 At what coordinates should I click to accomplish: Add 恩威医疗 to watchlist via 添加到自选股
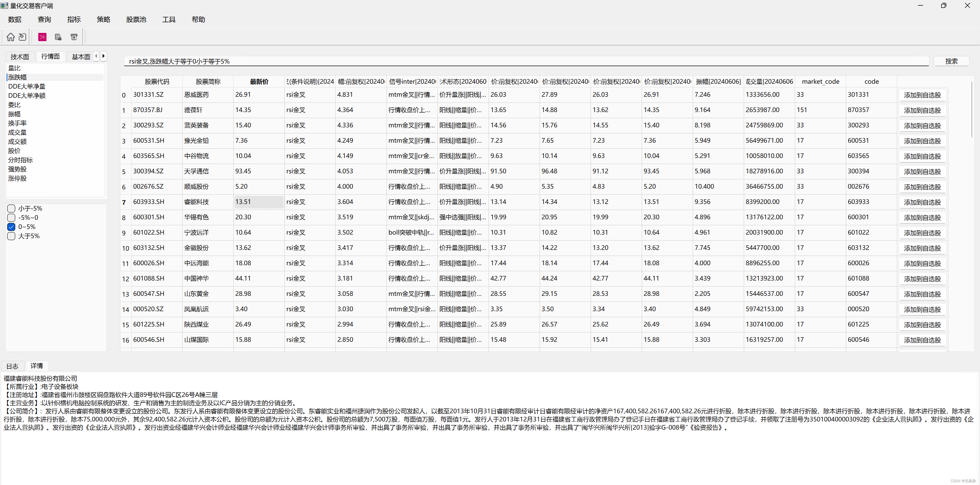(x=922, y=95)
